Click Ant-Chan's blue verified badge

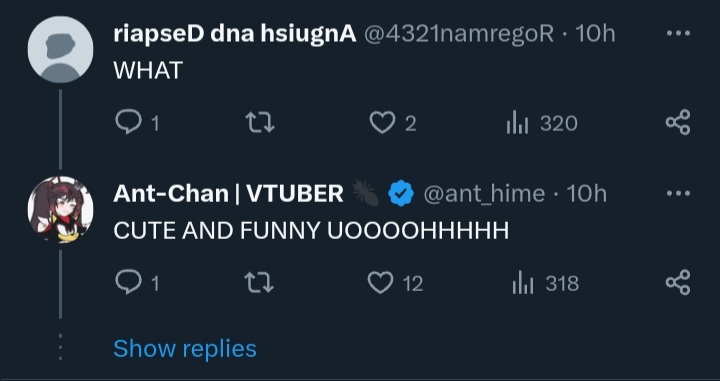coord(401,193)
